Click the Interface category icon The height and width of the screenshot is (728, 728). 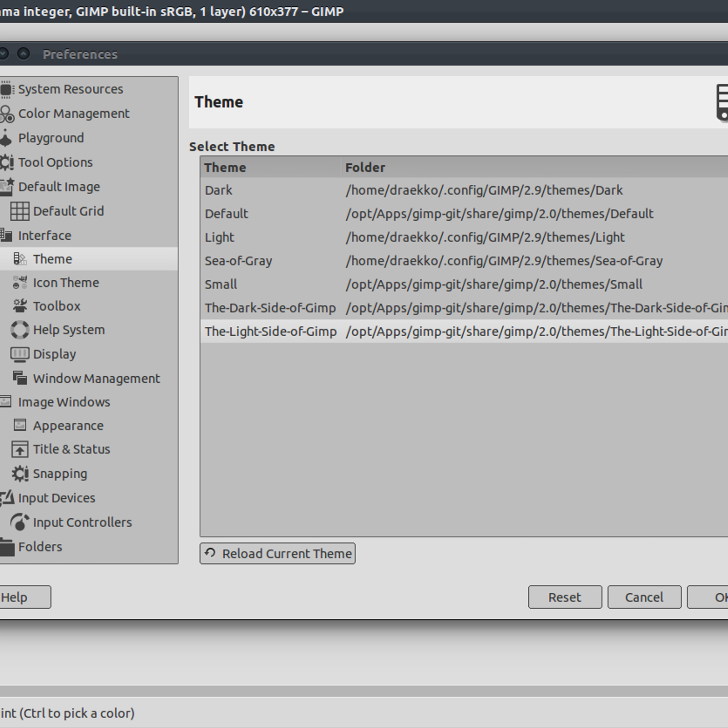(x=5, y=235)
